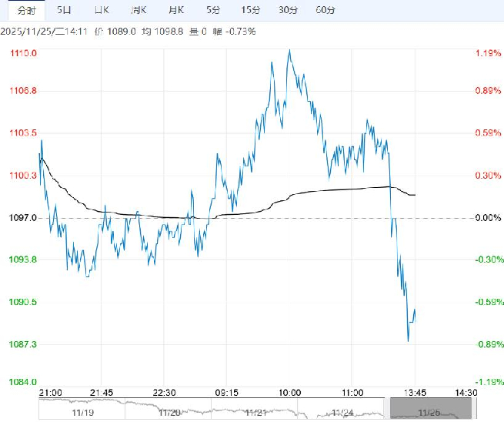Click the 10:00 time label on axis

pyautogui.click(x=289, y=392)
